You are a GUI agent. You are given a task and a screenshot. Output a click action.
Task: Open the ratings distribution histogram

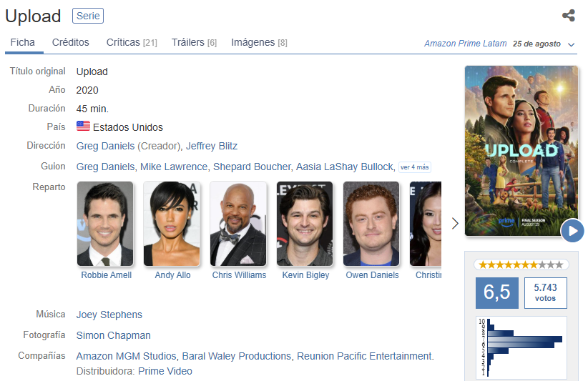(521, 347)
